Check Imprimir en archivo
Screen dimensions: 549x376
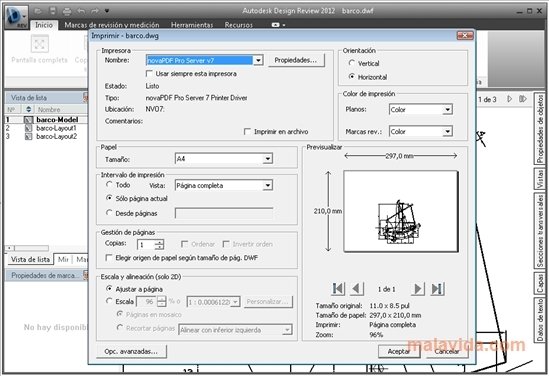click(x=247, y=132)
